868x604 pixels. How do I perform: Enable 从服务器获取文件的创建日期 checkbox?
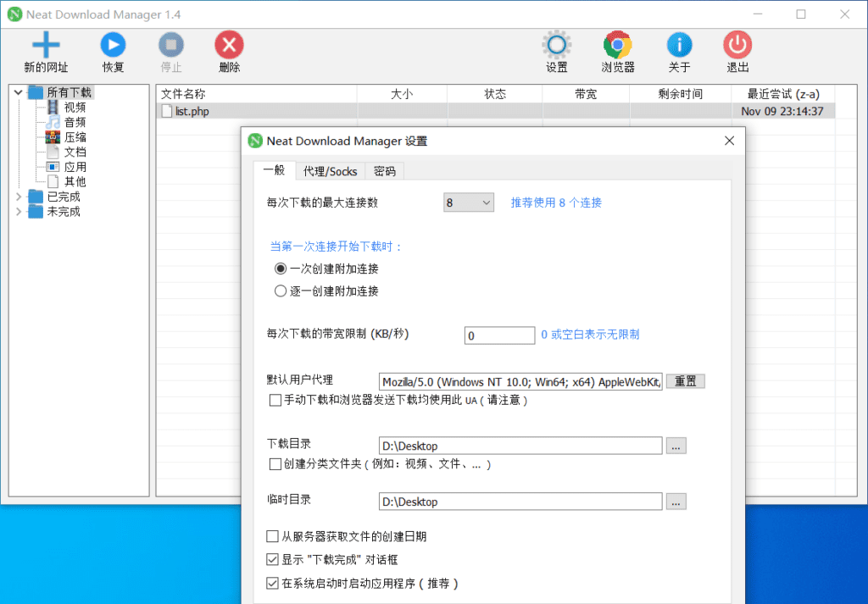point(272,536)
